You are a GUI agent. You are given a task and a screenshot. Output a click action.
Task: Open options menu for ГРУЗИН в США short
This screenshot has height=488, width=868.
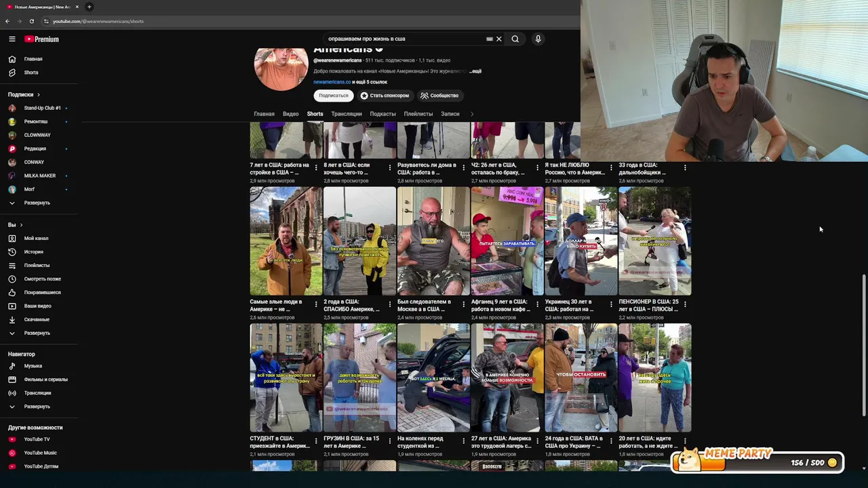[x=390, y=441]
